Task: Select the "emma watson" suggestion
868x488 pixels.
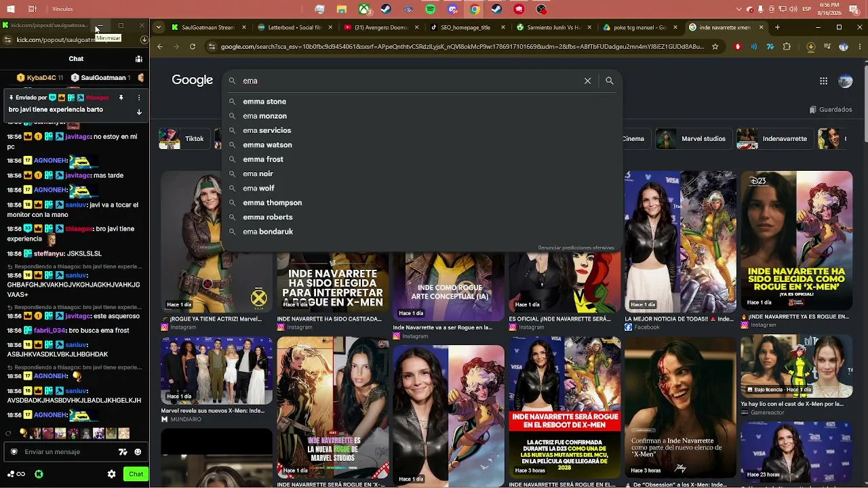Action: pyautogui.click(x=422, y=145)
